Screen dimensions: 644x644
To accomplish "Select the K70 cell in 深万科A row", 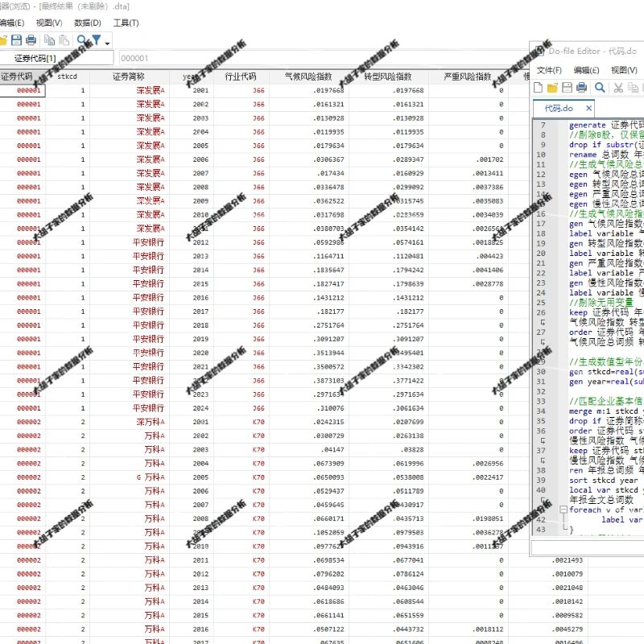I will point(242,422).
